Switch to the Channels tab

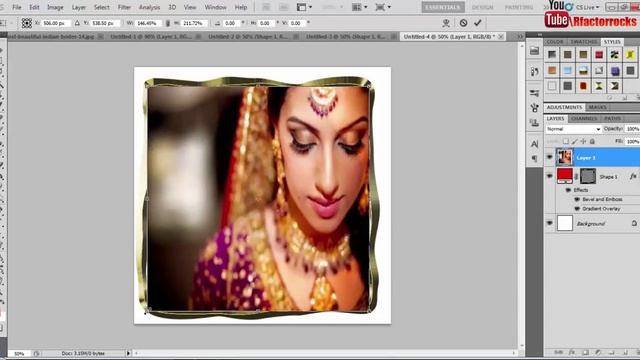coord(584,118)
